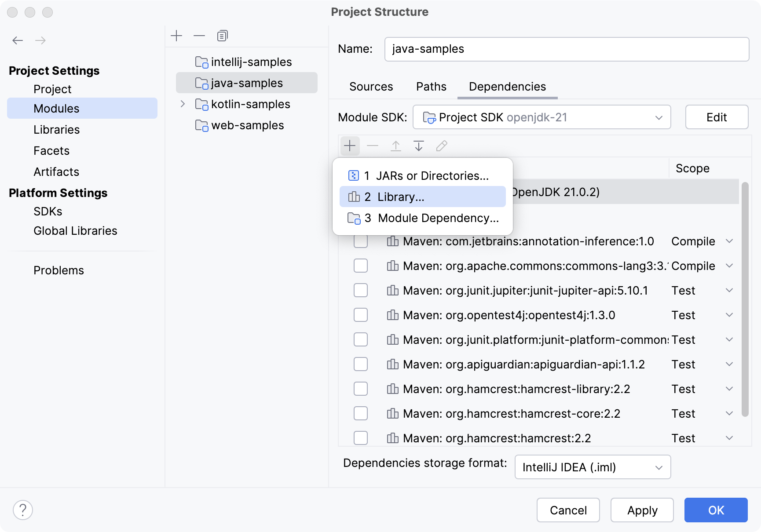Navigate back using the left arrow icon
The image size is (761, 532).
tap(18, 40)
